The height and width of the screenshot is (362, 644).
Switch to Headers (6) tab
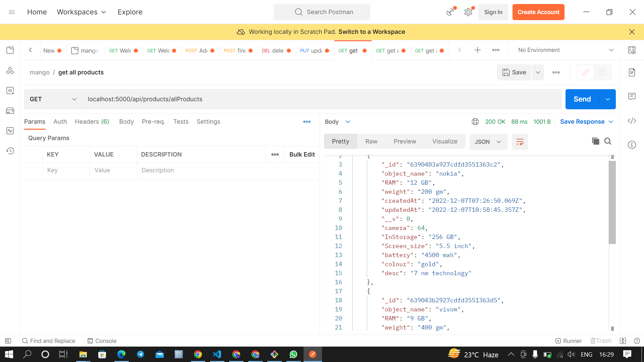pos(92,122)
